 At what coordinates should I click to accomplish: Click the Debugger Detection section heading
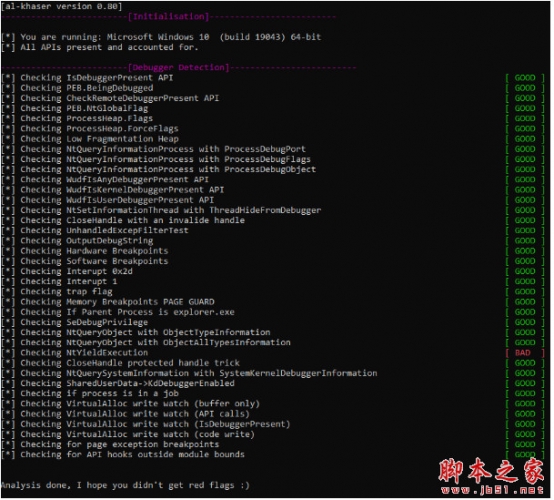178,67
